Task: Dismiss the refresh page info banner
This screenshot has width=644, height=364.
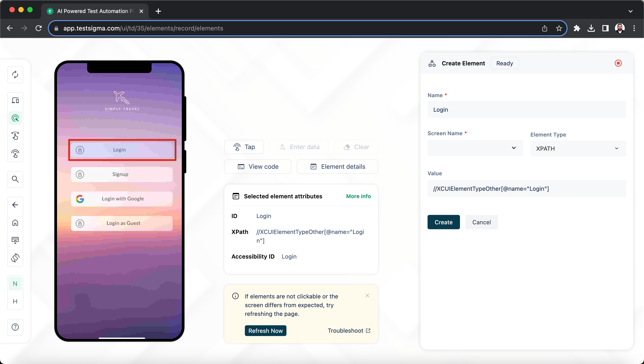Action: [x=367, y=295]
